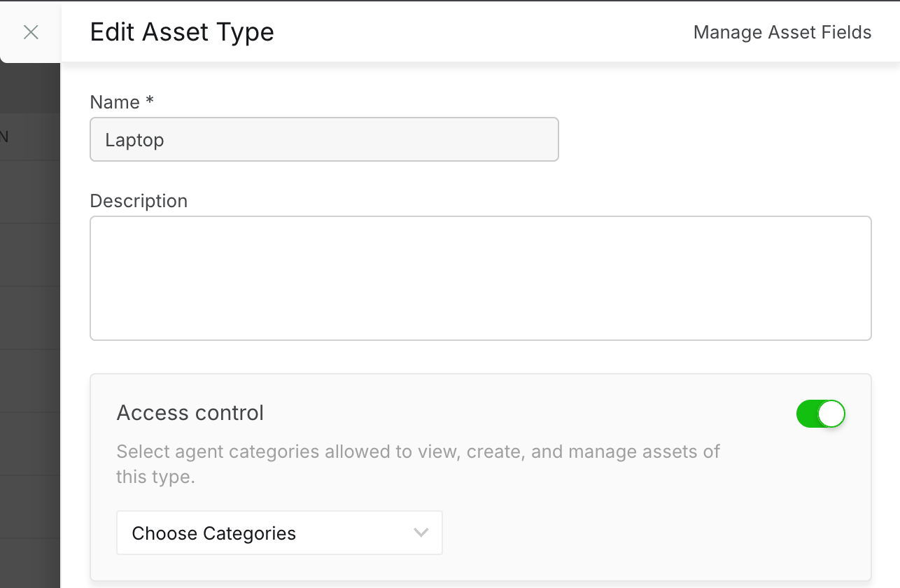
Task: Click the Edit Asset Type title
Action: [x=182, y=32]
